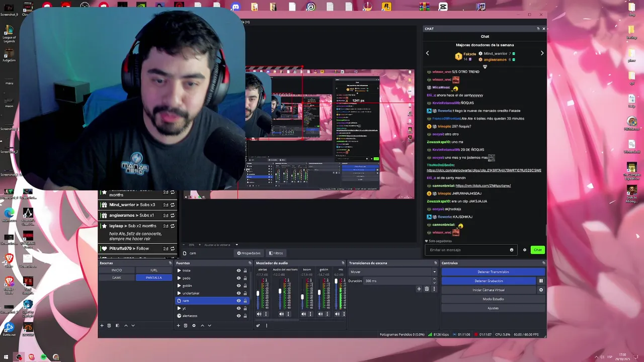The height and width of the screenshot is (362, 644).
Task: Delete selected scene using trash icon in Escenas
Action: click(109, 325)
